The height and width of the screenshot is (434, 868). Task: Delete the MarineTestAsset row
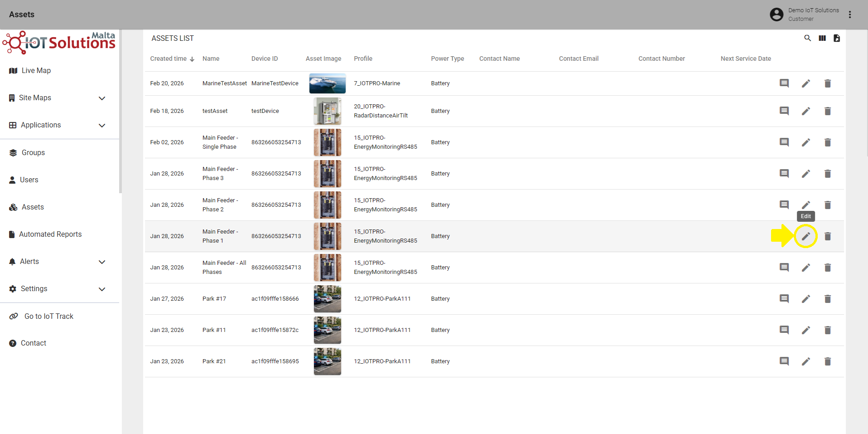(828, 83)
